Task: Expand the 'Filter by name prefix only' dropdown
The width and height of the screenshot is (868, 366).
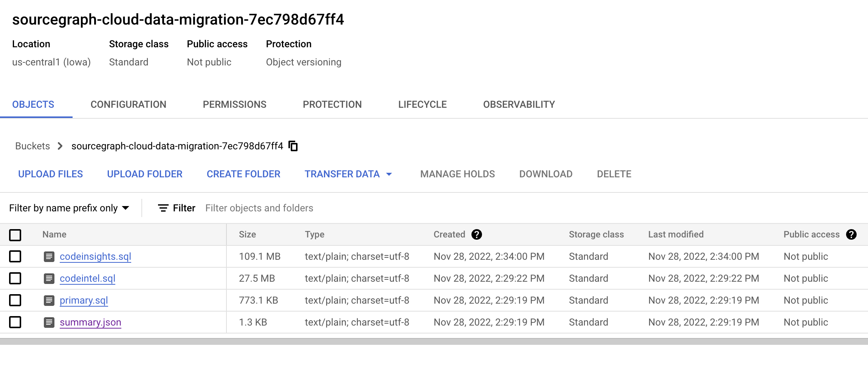Action: (x=69, y=208)
